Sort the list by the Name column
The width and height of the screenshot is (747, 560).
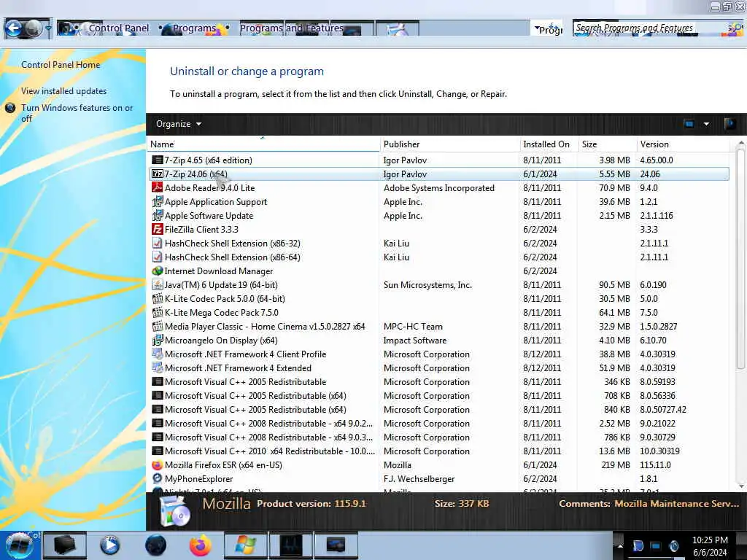click(x=263, y=144)
